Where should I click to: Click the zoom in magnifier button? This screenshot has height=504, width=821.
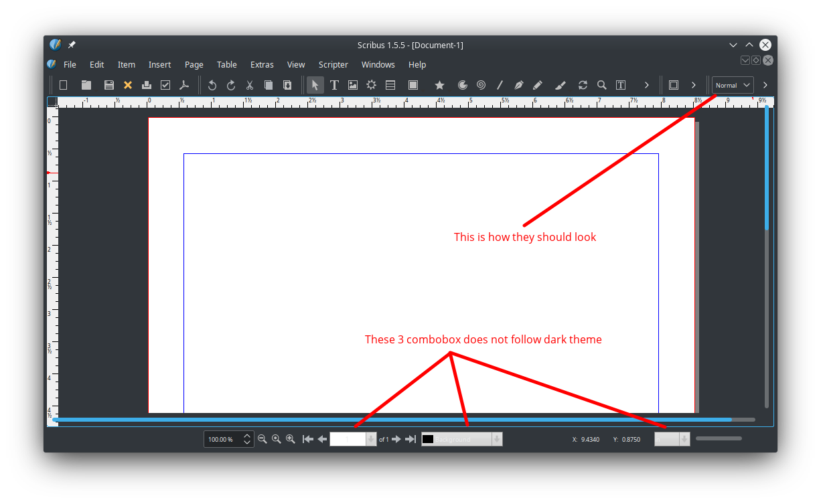[x=291, y=439]
